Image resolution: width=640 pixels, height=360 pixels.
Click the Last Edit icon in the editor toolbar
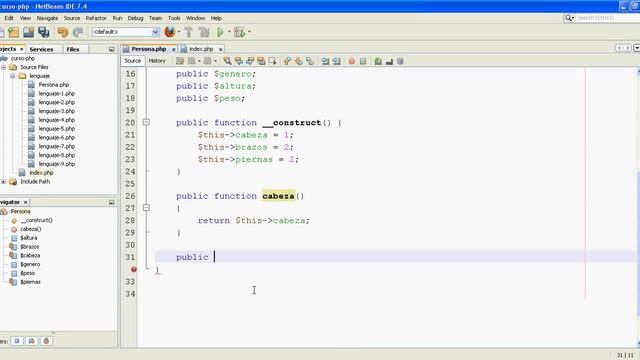(180, 61)
